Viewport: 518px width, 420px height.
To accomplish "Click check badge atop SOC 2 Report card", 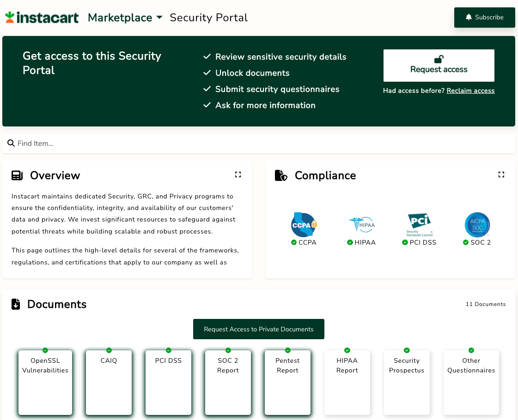I will pyautogui.click(x=228, y=350).
